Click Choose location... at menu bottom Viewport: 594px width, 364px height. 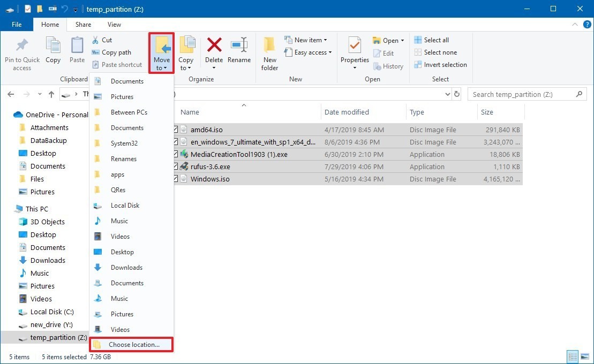tap(133, 345)
